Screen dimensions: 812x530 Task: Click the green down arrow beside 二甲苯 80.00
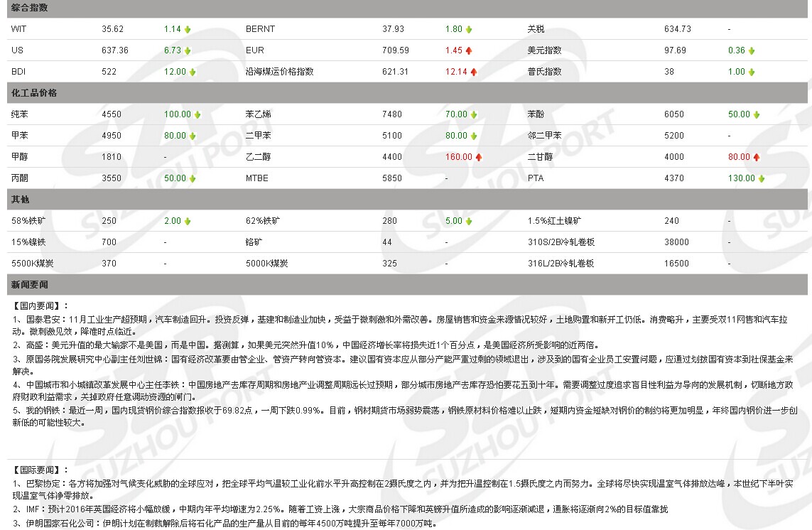[474, 136]
